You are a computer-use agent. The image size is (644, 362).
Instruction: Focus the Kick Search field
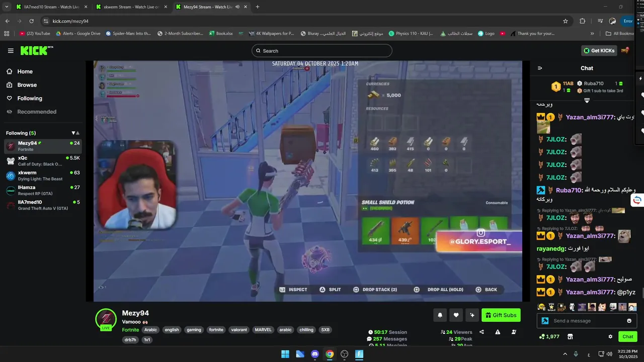point(322,51)
